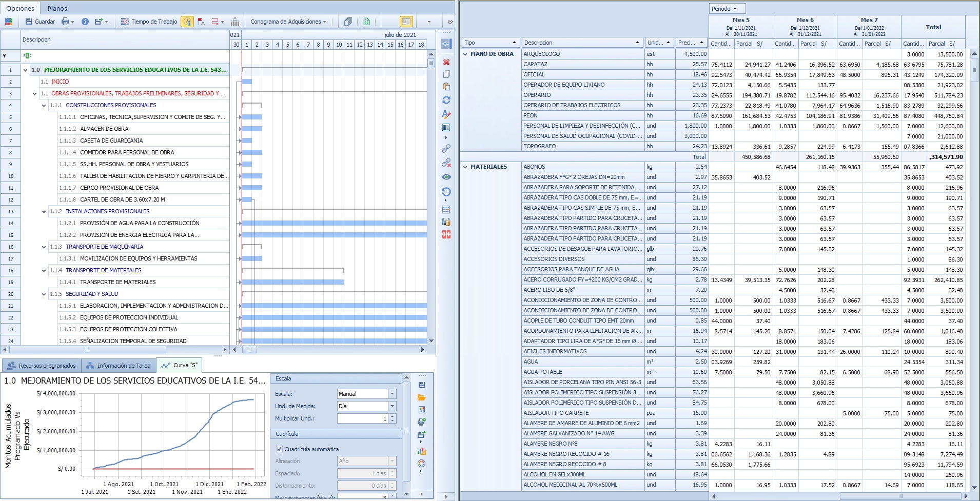Click the Tiempo de Trabajo button

click(149, 22)
